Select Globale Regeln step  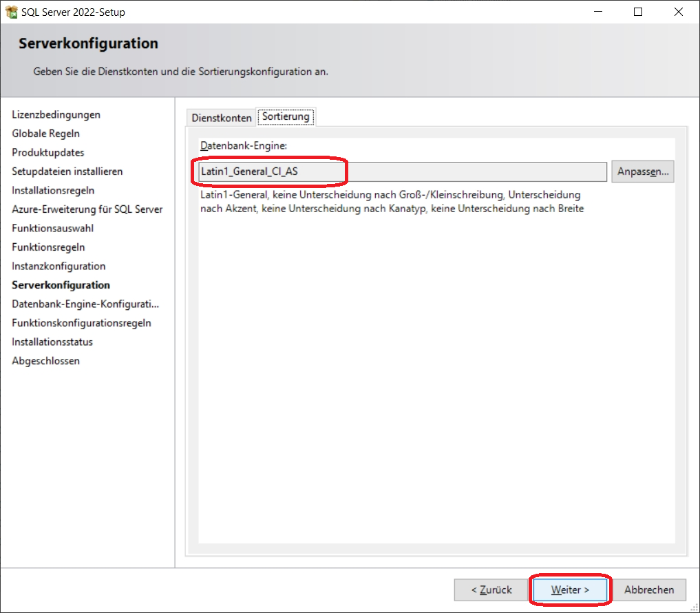click(45, 133)
